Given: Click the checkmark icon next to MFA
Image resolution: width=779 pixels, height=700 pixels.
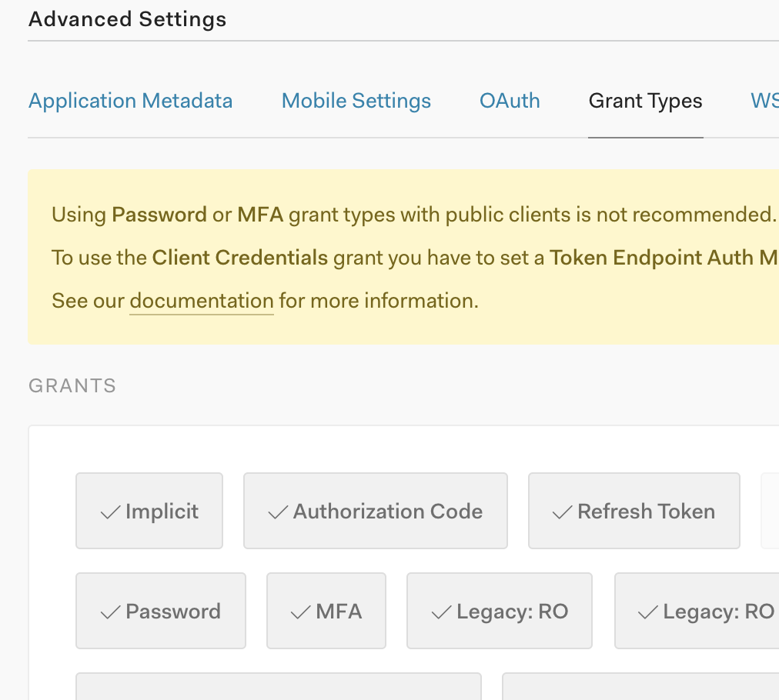Looking at the screenshot, I should point(301,612).
